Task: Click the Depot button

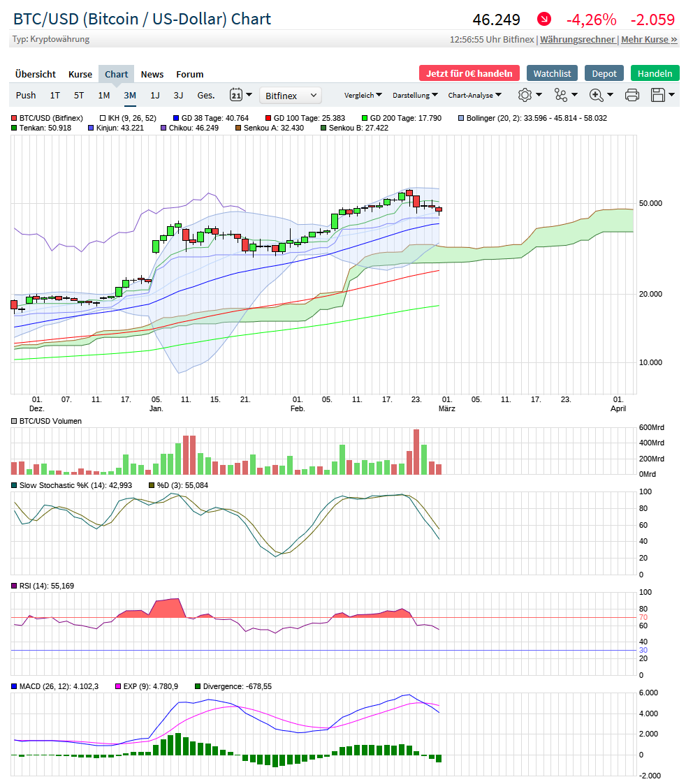Action: click(604, 73)
